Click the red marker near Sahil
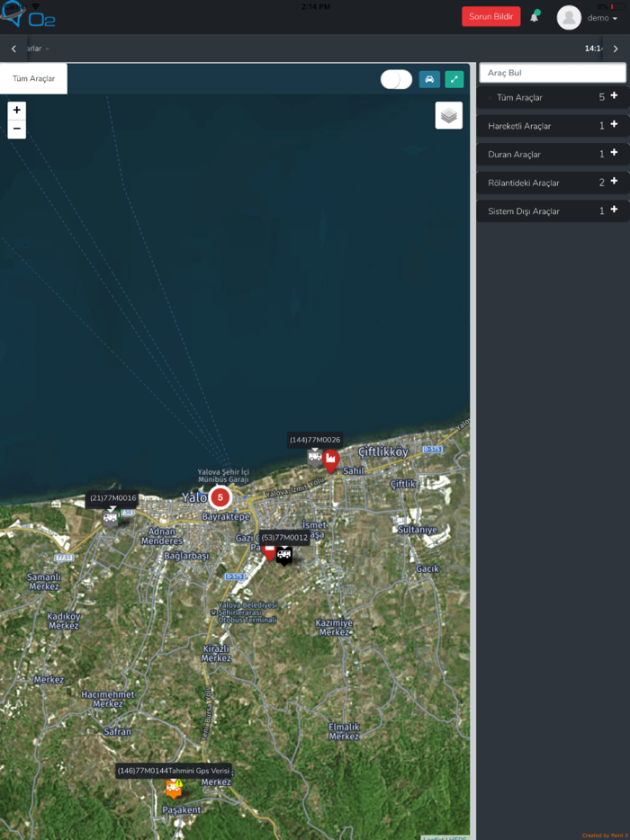 pyautogui.click(x=331, y=461)
